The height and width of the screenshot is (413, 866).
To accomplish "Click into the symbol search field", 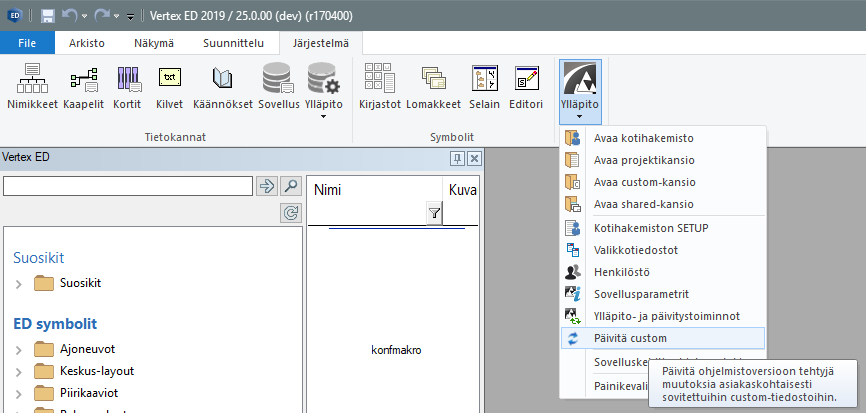I will (128, 186).
